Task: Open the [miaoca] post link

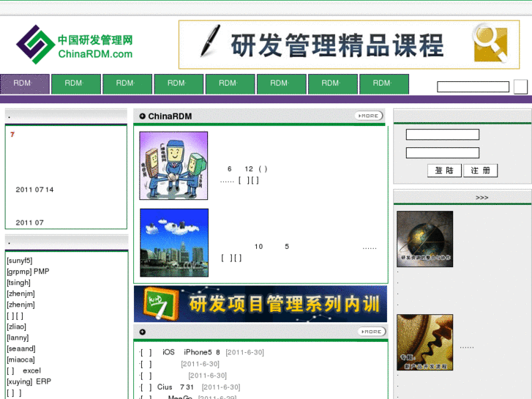Action: 20,359
